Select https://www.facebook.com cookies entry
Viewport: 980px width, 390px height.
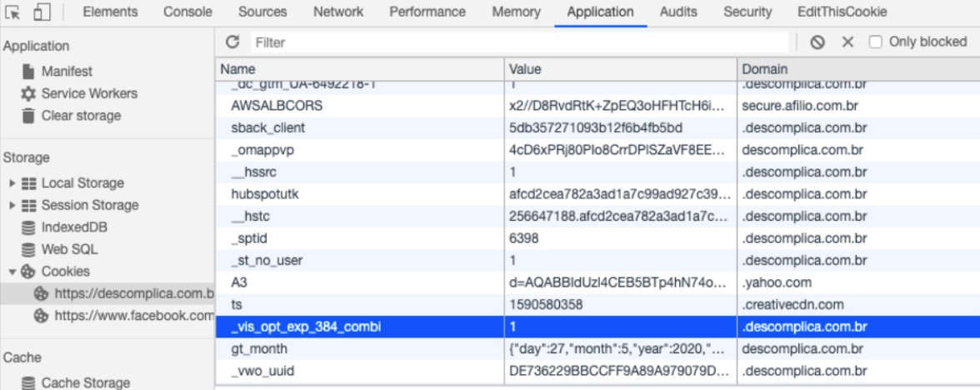pyautogui.click(x=134, y=316)
